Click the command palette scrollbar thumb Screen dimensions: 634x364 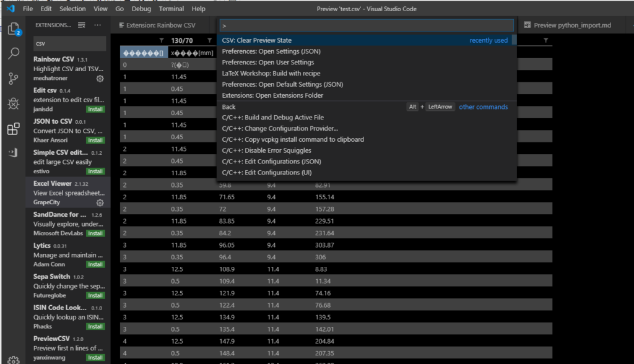point(515,40)
